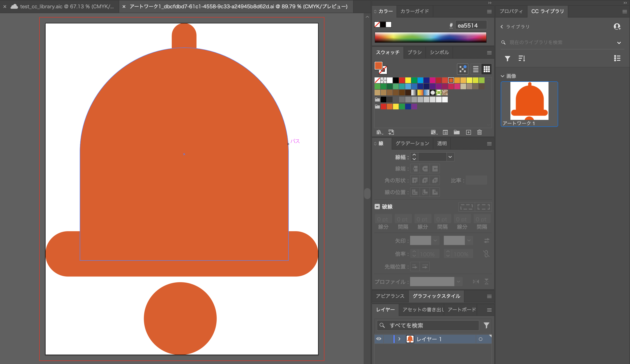This screenshot has height=364, width=630.
Task: Collapse the 画像 section in library
Action: [x=503, y=76]
